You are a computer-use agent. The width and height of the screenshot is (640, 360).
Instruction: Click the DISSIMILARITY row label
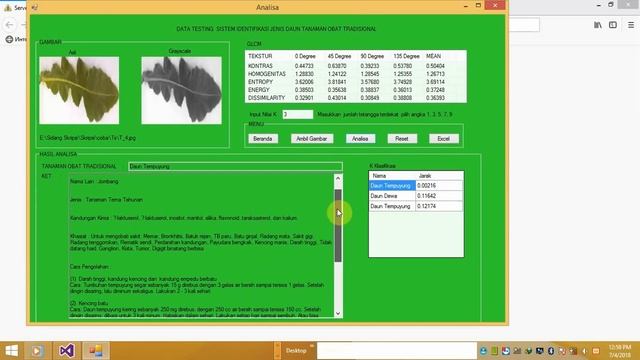pyautogui.click(x=267, y=98)
